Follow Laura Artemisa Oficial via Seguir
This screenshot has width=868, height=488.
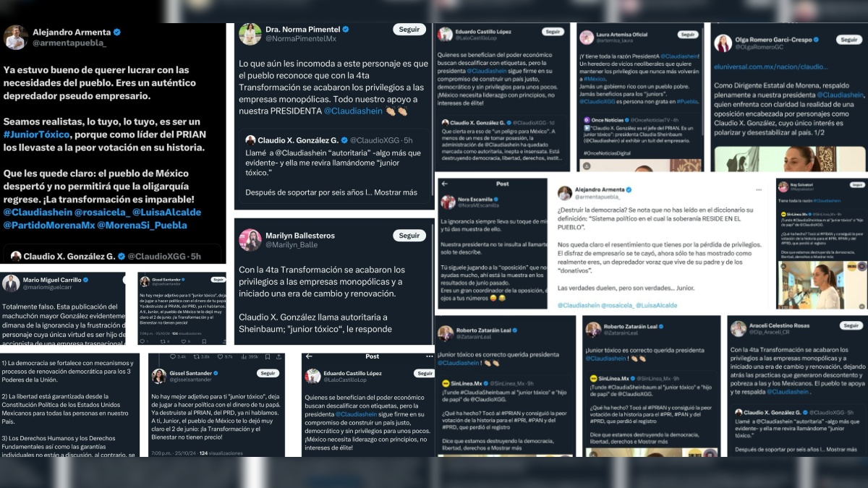click(x=687, y=34)
